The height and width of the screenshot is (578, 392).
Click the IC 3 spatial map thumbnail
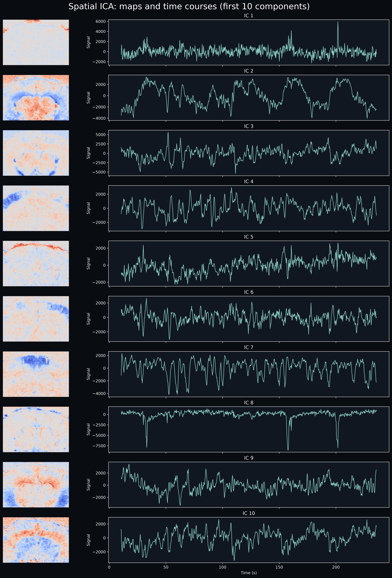point(36,153)
